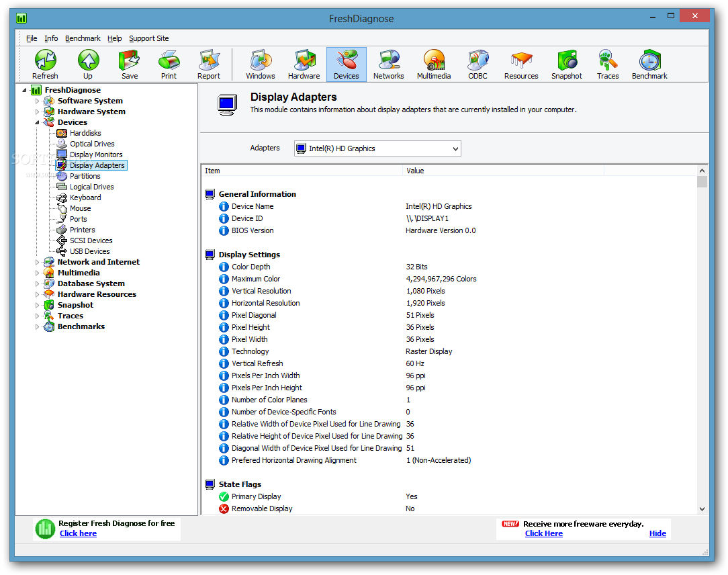Open the Adapters dropdown list
Viewport: 728px width, 575px height.
point(377,148)
